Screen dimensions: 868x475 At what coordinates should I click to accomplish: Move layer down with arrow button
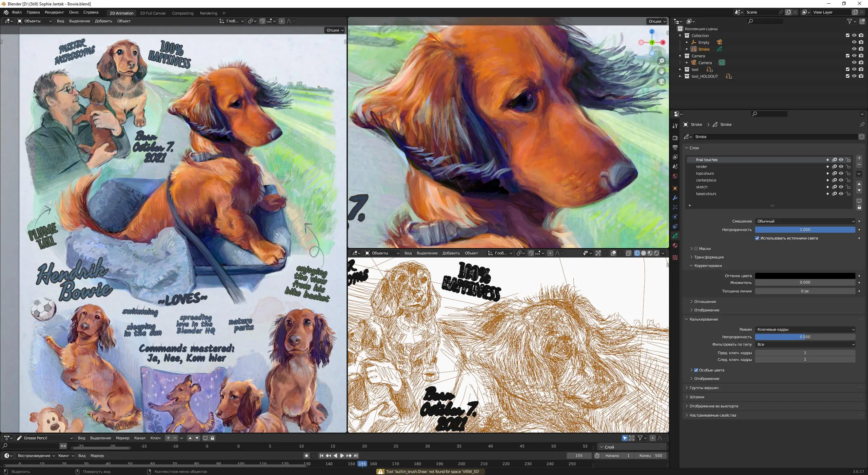click(x=859, y=190)
